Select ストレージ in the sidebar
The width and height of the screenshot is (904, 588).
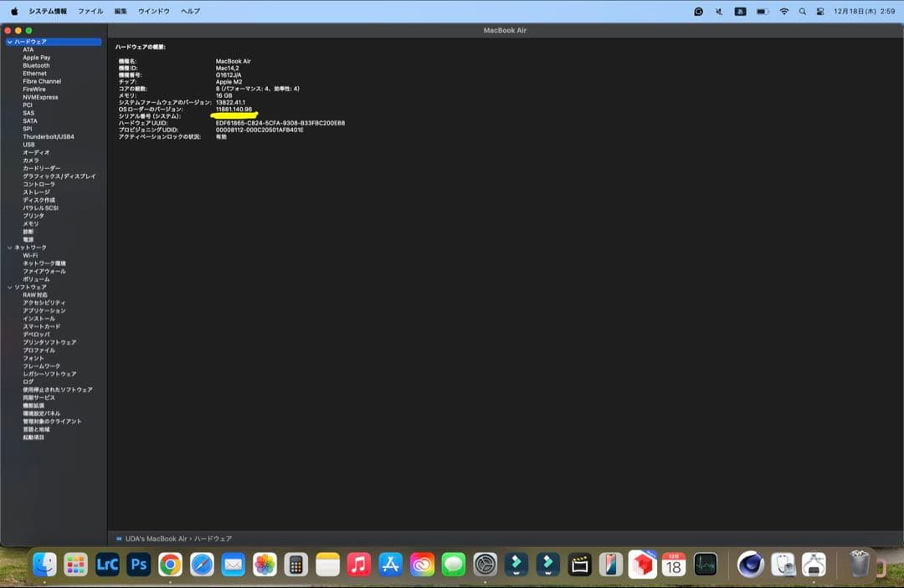(36, 192)
